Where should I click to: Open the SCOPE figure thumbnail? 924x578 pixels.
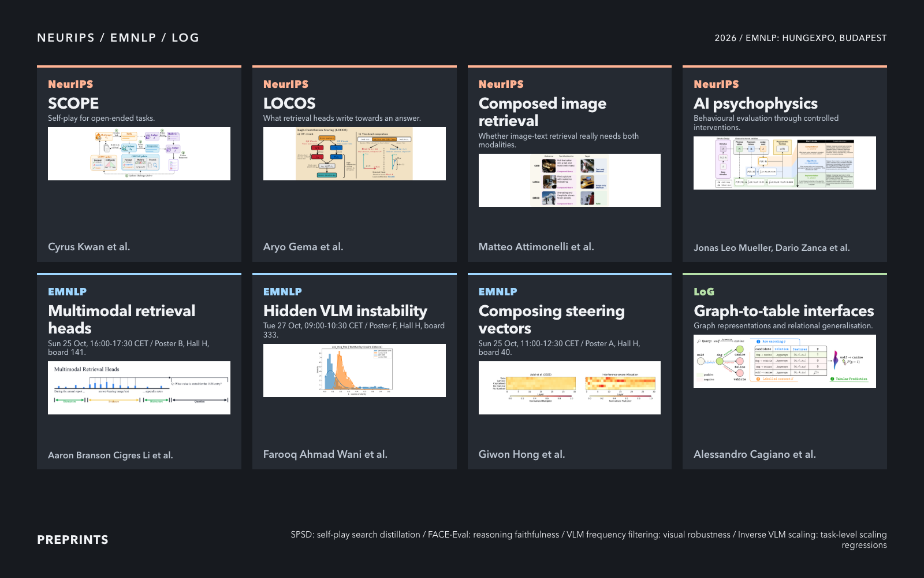[x=139, y=154]
